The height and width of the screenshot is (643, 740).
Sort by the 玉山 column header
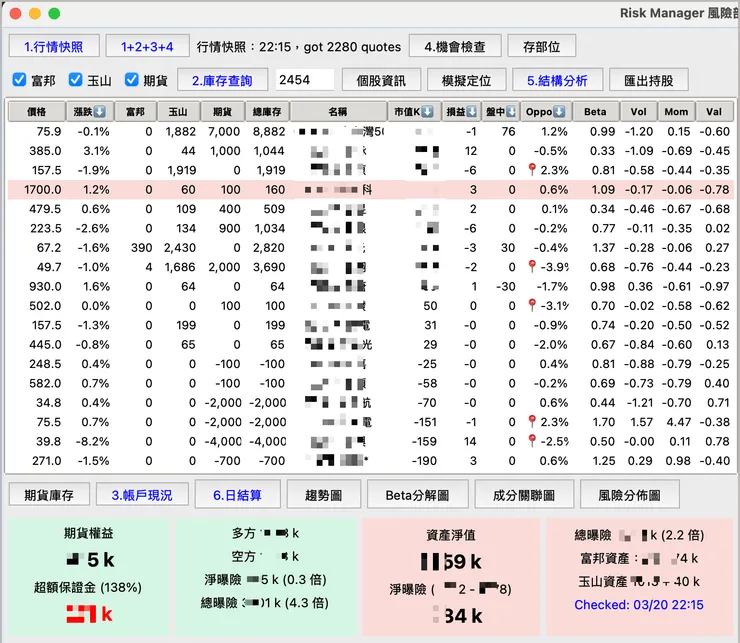pos(178,111)
